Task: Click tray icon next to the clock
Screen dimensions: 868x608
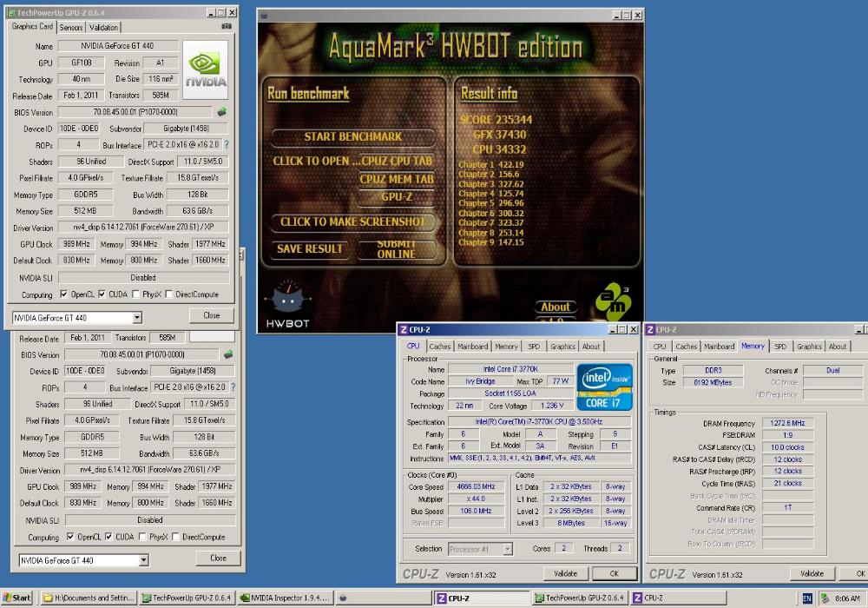Action: pyautogui.click(x=825, y=598)
